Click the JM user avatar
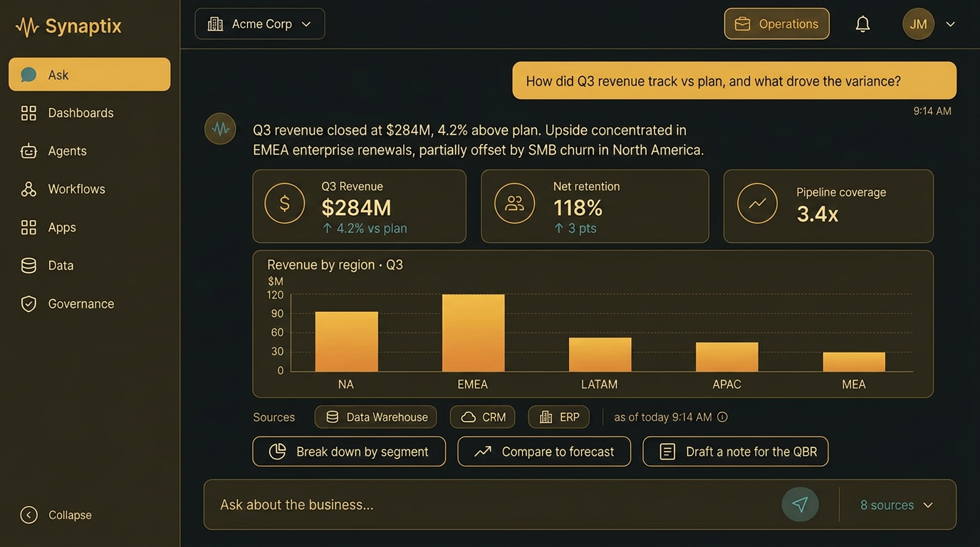Viewport: 980px width, 547px height. (918, 24)
